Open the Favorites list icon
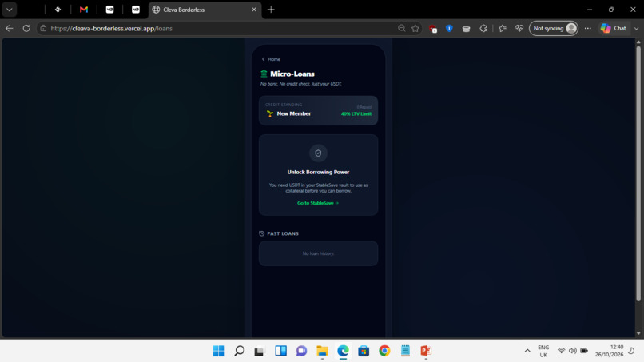644x362 pixels. (x=503, y=28)
